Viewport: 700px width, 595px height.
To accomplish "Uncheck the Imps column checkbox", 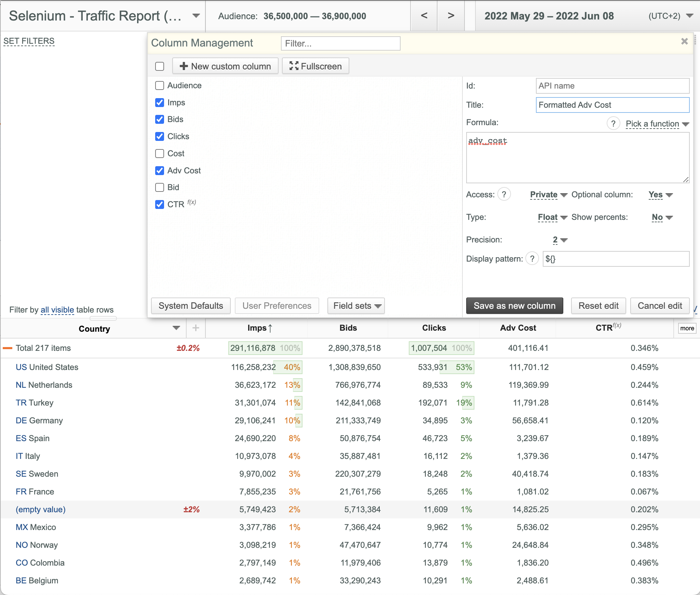I will point(160,103).
